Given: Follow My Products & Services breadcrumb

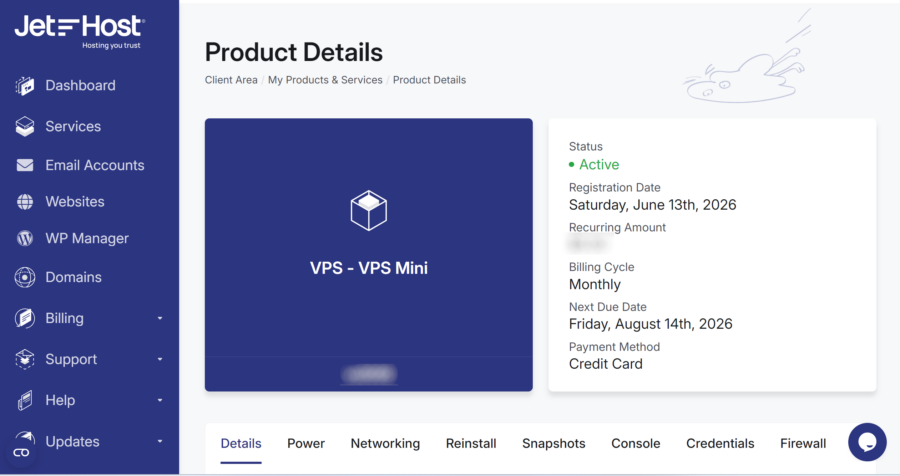Looking at the screenshot, I should [325, 80].
